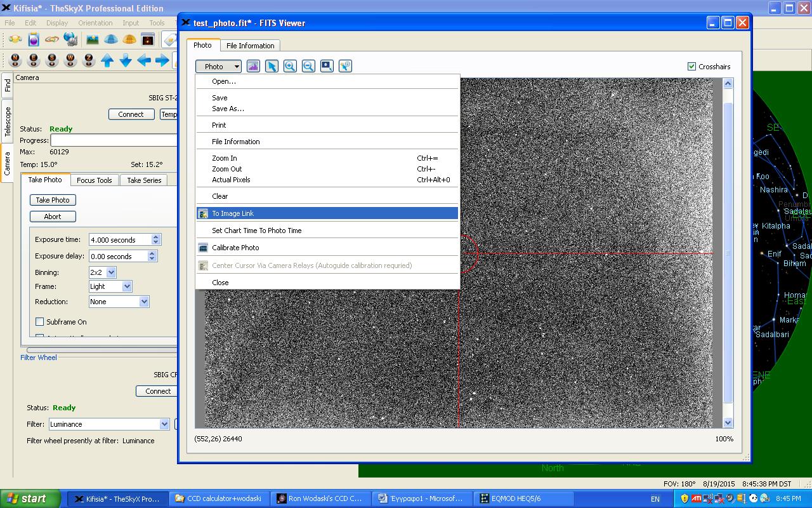Viewport: 812px width, 508px height.
Task: Click the Windows start button
Action: click(x=30, y=498)
